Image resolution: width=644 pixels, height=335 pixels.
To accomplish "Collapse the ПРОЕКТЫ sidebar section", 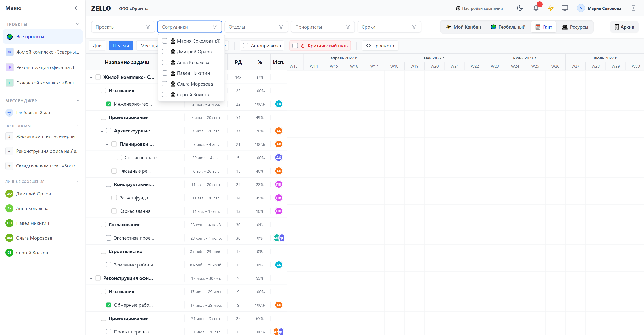I will point(78,24).
